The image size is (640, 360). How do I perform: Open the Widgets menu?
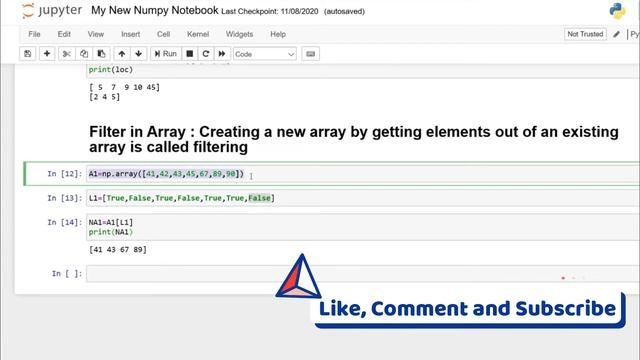(x=240, y=34)
